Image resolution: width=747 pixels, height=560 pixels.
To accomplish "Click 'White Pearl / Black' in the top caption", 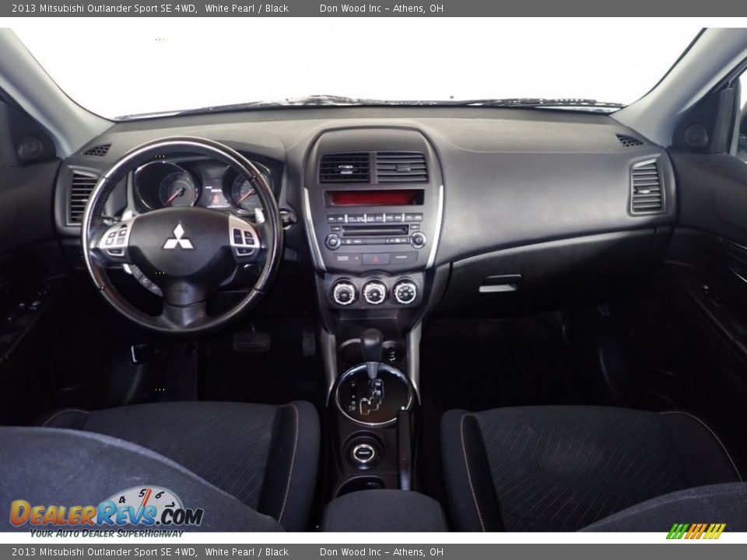I will pos(247,8).
